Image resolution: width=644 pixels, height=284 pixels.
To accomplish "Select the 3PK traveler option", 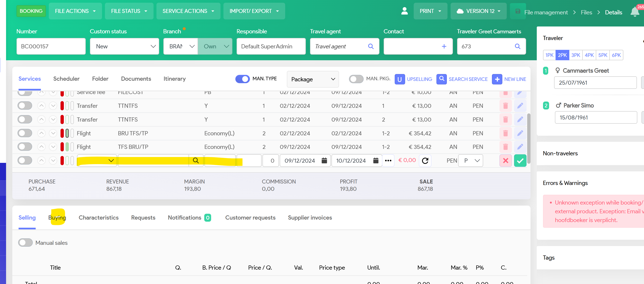I will tap(576, 55).
